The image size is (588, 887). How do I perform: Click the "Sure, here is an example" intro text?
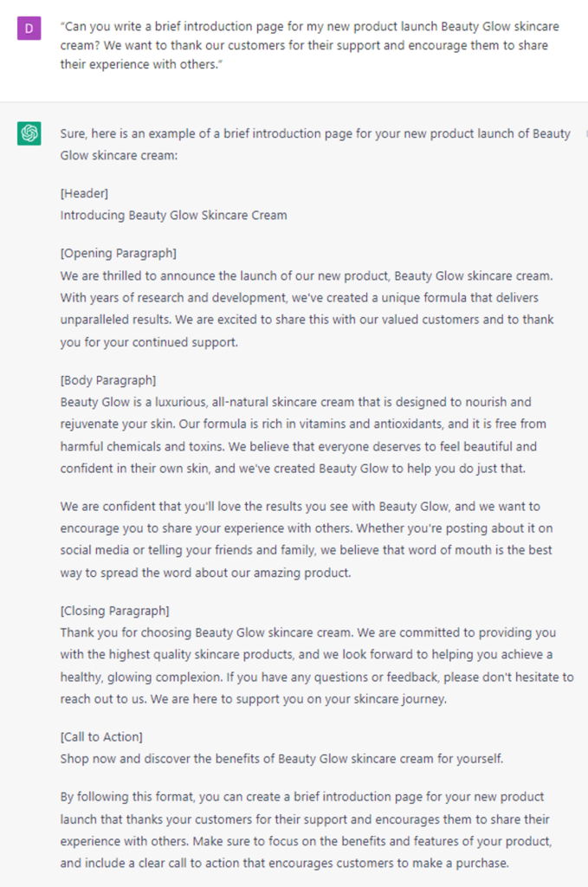pos(315,144)
